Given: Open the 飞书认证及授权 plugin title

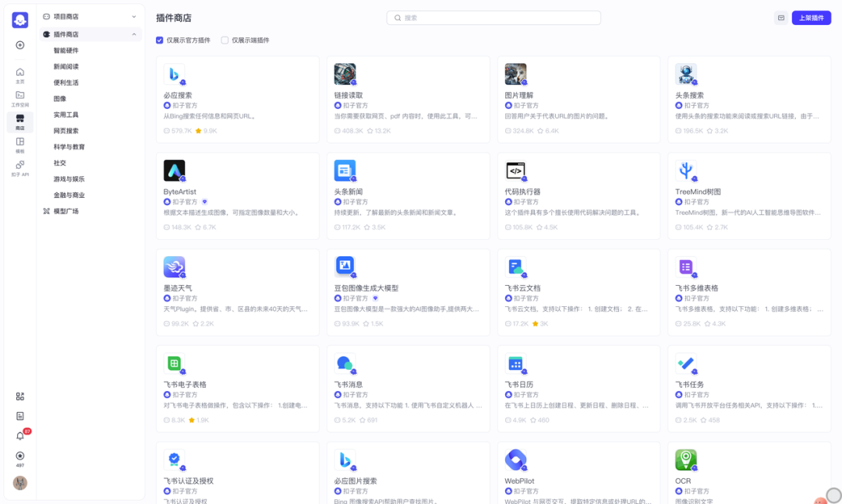Looking at the screenshot, I should tap(189, 481).
